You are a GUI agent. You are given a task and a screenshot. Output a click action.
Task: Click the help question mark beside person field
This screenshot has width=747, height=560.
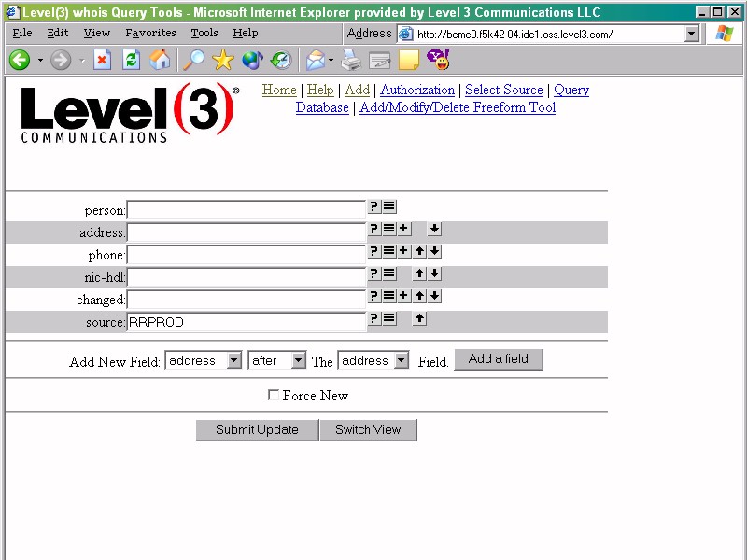(x=373, y=206)
